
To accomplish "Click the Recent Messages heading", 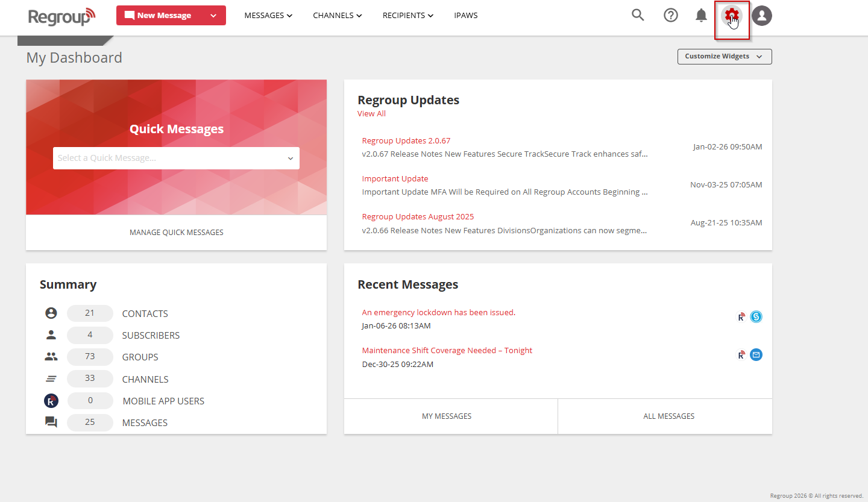I will pos(408,284).
